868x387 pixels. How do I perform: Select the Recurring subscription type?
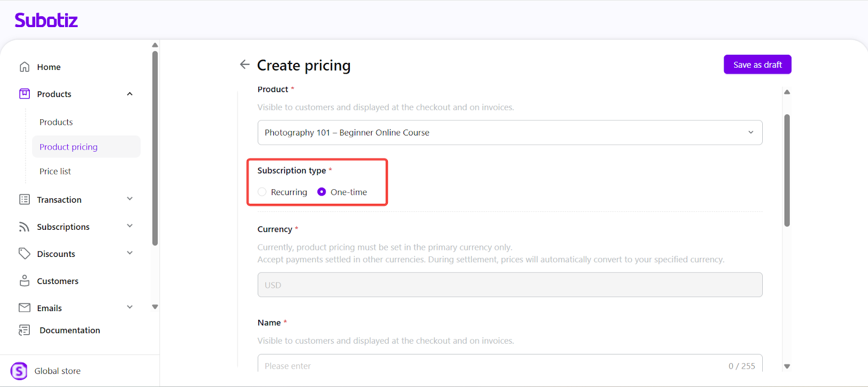(x=263, y=192)
